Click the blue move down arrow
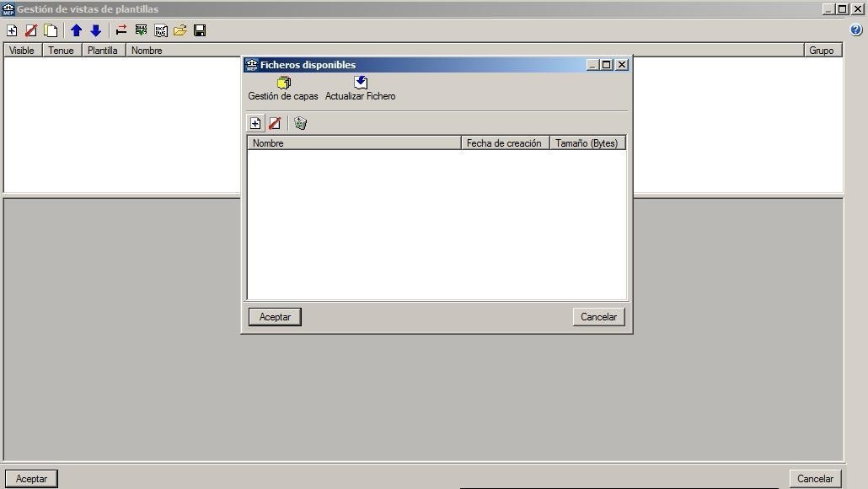This screenshot has width=868, height=489. point(95,30)
